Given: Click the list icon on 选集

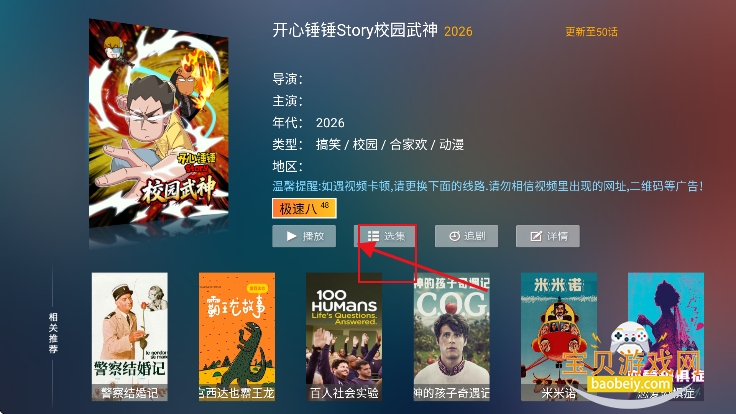Looking at the screenshot, I should tap(373, 236).
